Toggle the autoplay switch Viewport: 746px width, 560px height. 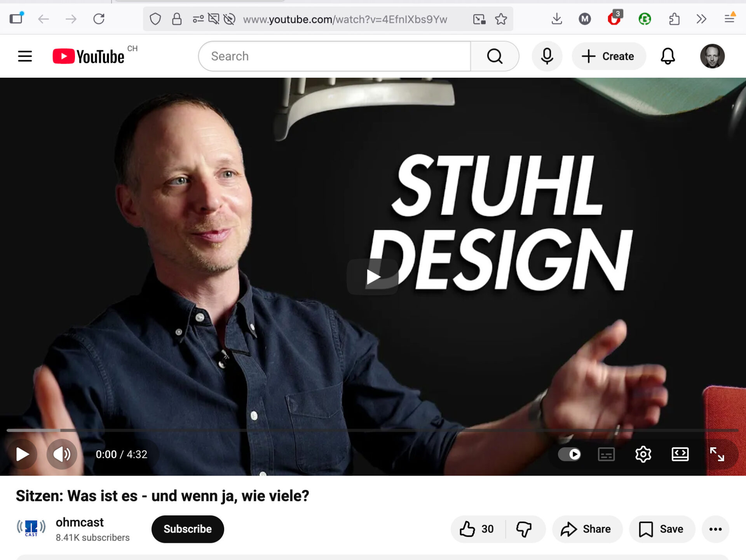click(x=570, y=454)
